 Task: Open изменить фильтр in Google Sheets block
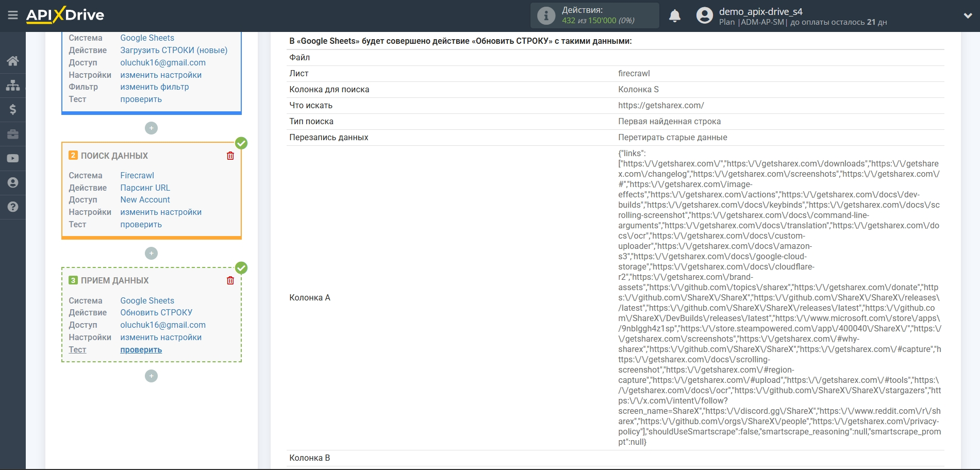point(154,87)
